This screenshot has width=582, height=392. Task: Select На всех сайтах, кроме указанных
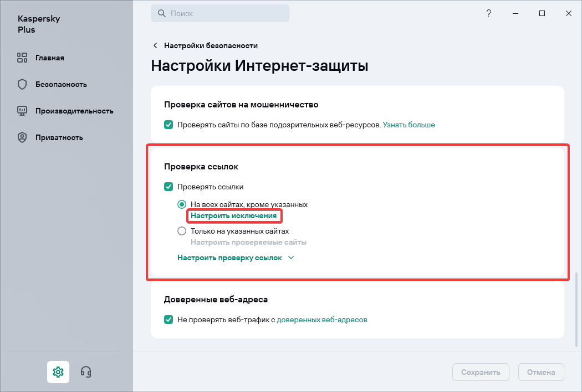pos(182,204)
